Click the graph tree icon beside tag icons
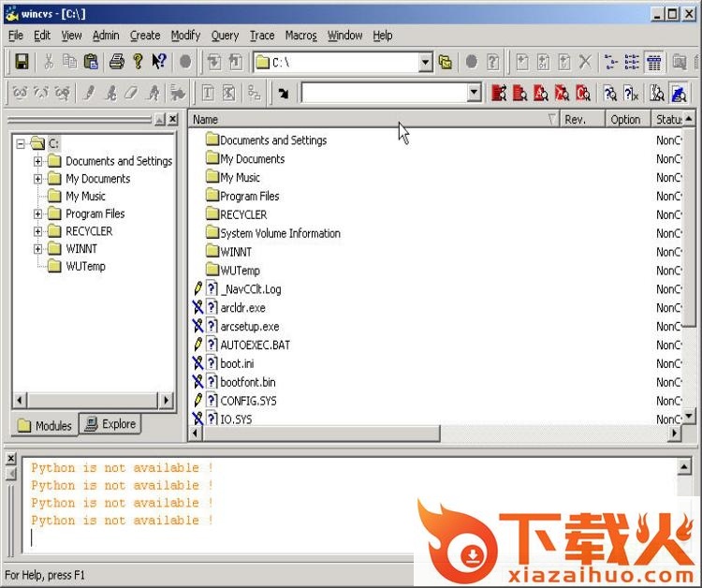702x588 pixels. click(255, 93)
